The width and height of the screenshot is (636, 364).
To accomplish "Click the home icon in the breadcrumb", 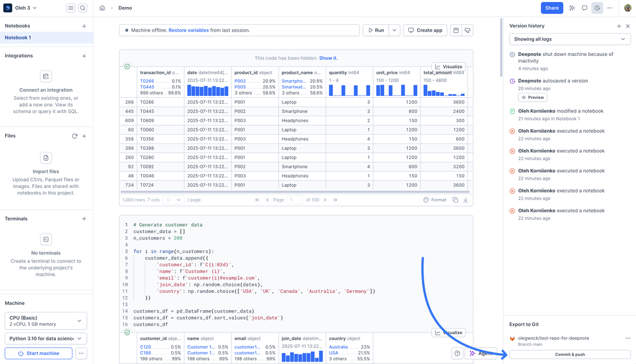I will (102, 8).
